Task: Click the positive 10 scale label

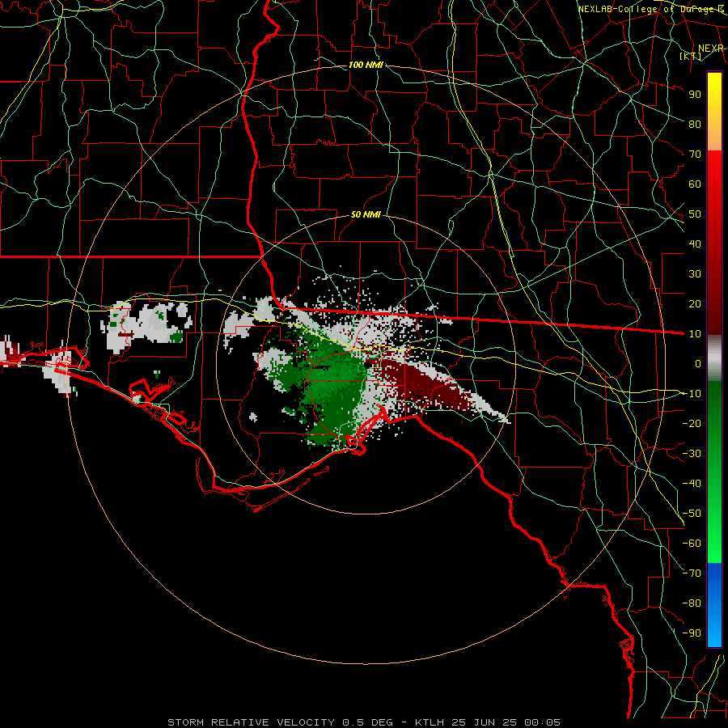Action: (695, 334)
